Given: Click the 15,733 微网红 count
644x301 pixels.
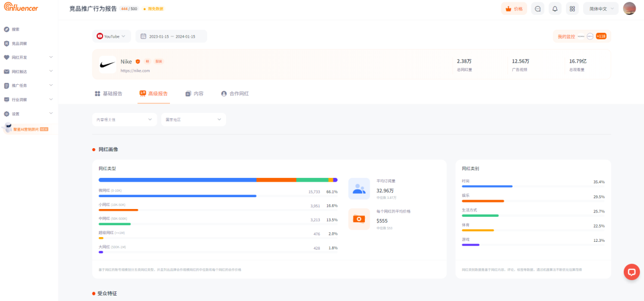Looking at the screenshot, I should (314, 192).
